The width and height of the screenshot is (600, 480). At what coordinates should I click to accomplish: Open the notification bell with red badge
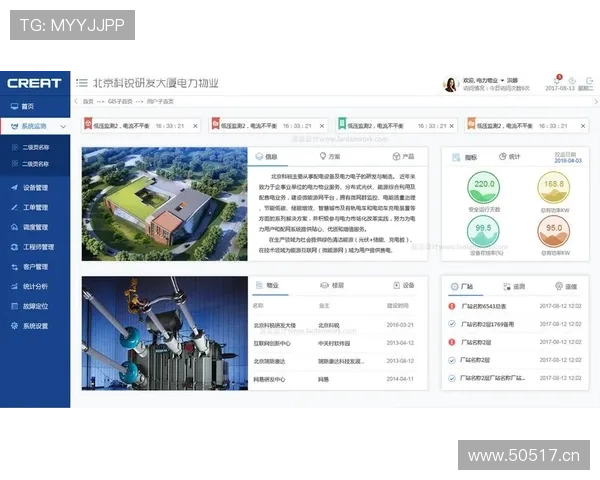557,80
